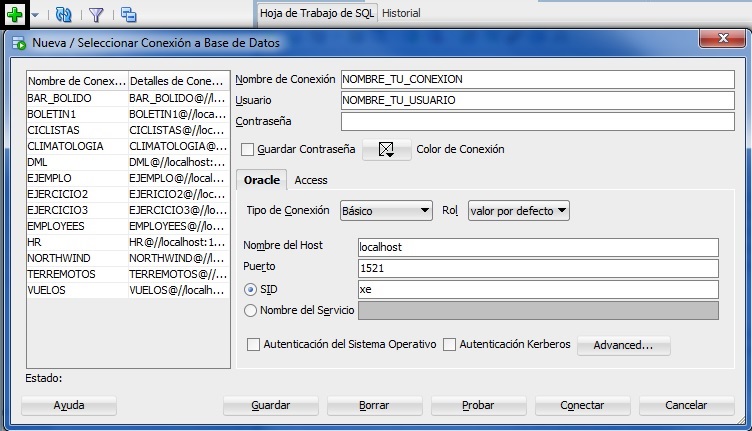752x431 pixels.
Task: Click the Conectar button
Action: [583, 406]
